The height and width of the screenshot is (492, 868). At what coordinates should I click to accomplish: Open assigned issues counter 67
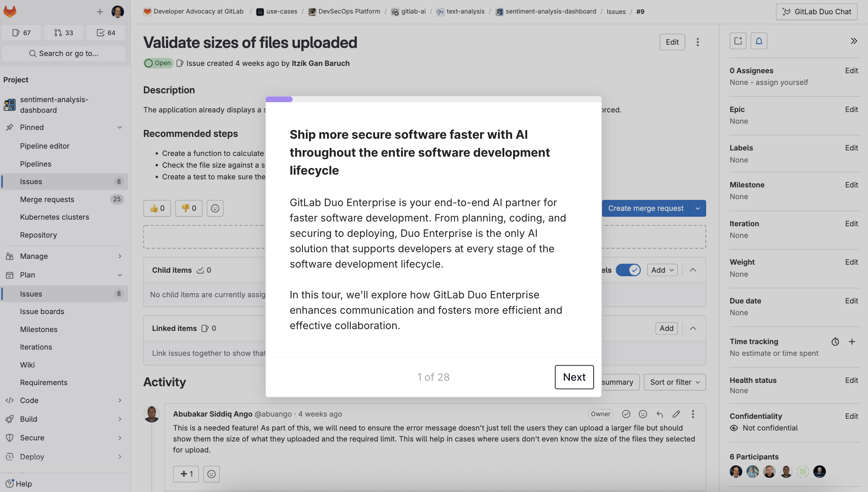coord(22,33)
